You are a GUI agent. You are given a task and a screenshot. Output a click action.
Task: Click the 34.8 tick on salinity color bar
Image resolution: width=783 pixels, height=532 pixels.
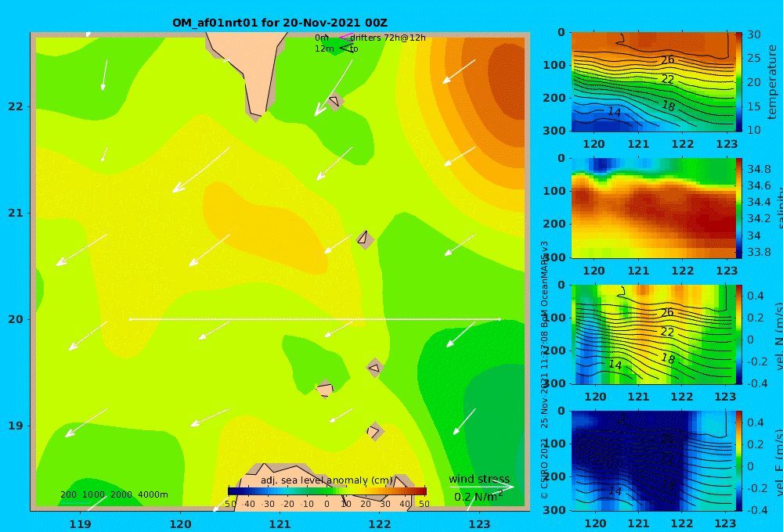(759, 169)
